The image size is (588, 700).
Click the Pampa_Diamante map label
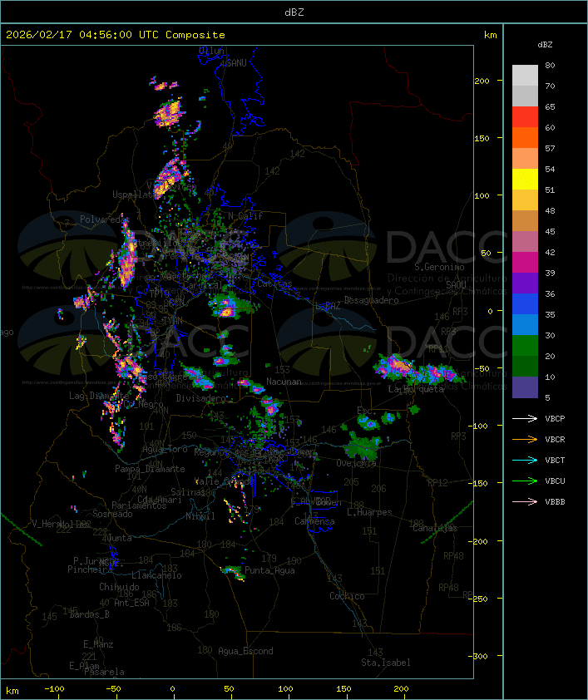(150, 469)
